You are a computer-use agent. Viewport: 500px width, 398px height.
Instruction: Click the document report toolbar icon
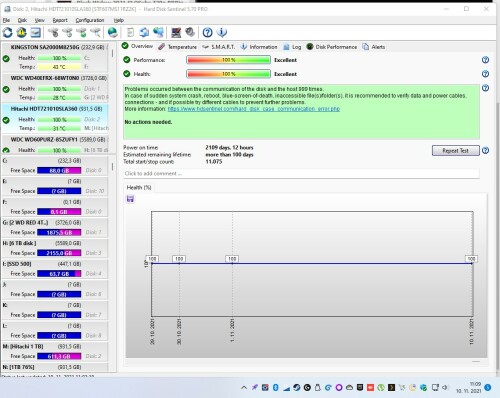(x=130, y=32)
